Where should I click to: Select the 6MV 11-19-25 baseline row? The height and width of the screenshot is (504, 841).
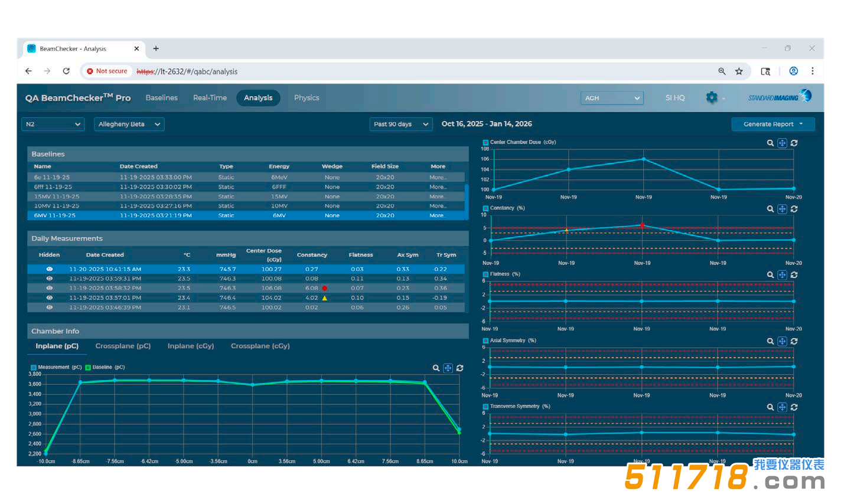246,215
